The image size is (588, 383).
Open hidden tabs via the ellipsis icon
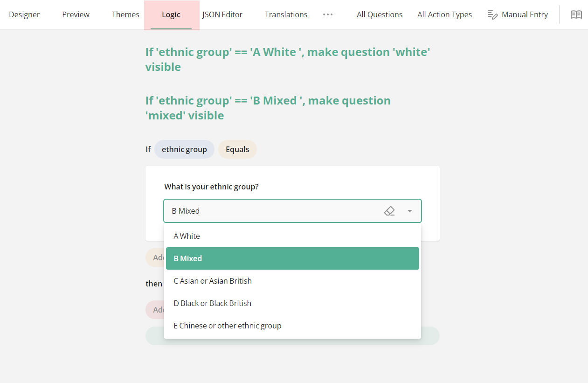tap(328, 14)
